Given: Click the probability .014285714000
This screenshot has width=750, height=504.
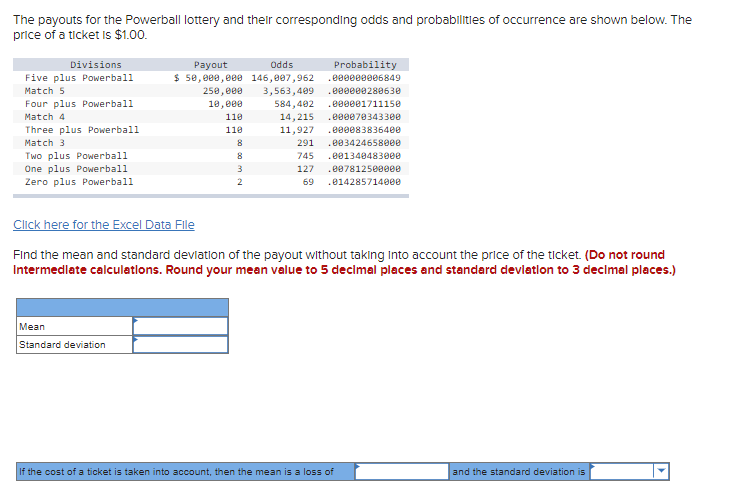Looking at the screenshot, I should click(364, 182).
